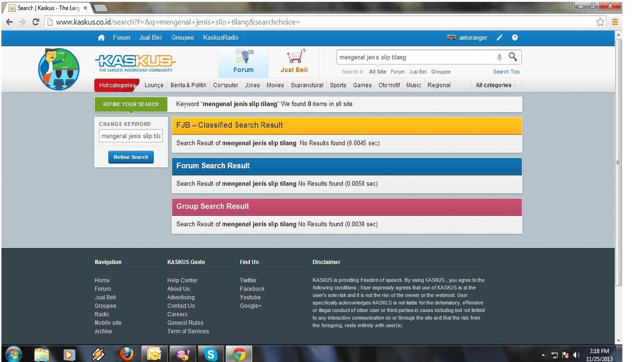Click the Chrome taskbar icon
The image size is (644, 362).
point(239,354)
